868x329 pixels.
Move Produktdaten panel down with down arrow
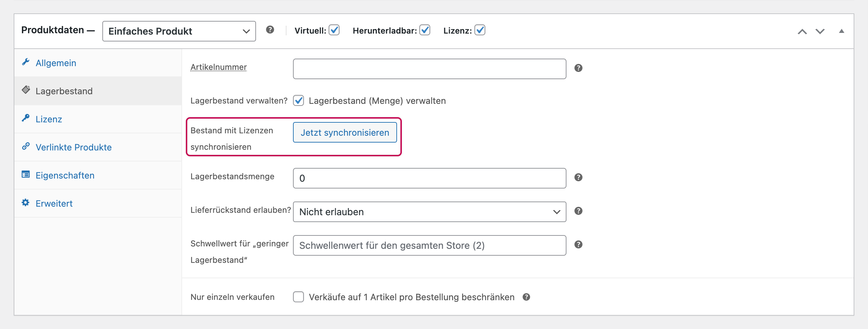(820, 32)
